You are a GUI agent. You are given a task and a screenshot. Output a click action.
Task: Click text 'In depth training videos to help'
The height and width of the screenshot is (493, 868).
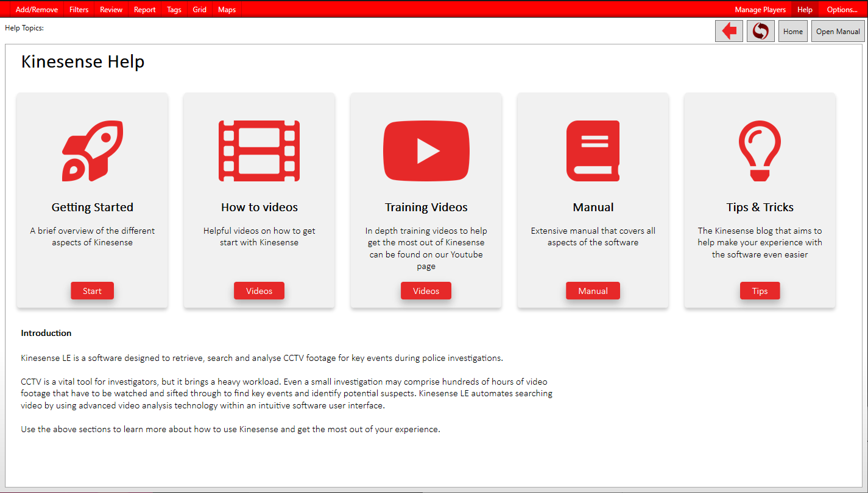point(426,248)
